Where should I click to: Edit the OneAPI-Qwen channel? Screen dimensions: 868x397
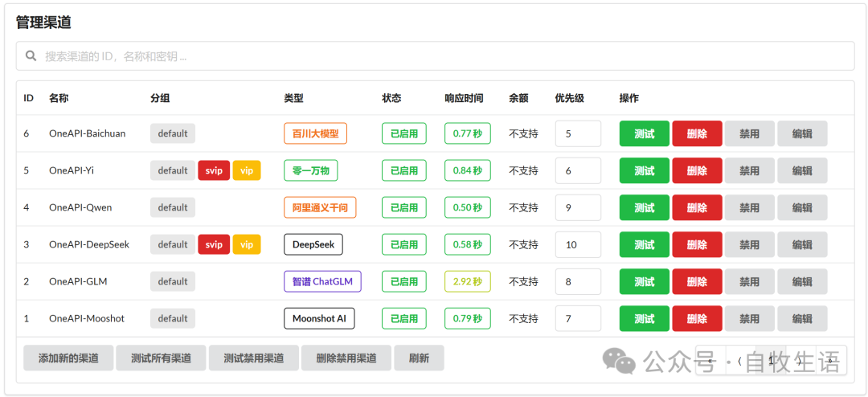[x=802, y=207]
